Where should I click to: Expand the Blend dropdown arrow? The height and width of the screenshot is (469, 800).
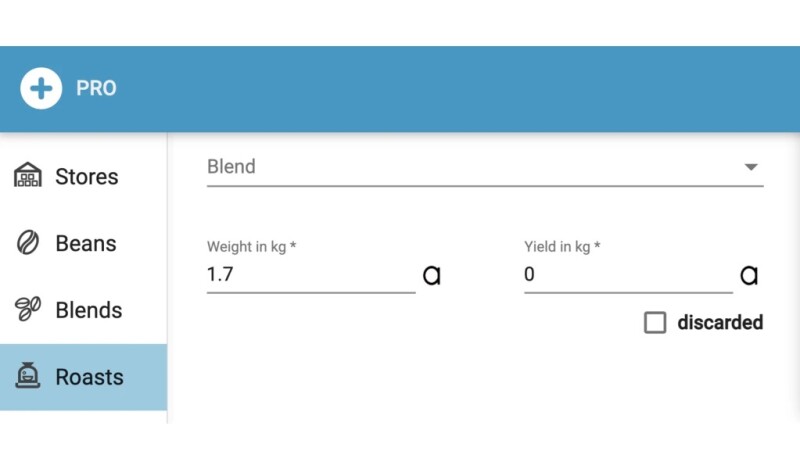751,167
